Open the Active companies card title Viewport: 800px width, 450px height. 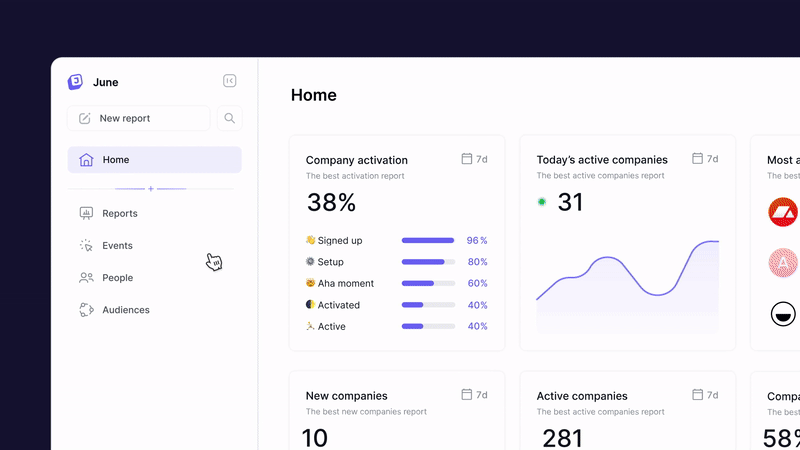pyautogui.click(x=582, y=396)
